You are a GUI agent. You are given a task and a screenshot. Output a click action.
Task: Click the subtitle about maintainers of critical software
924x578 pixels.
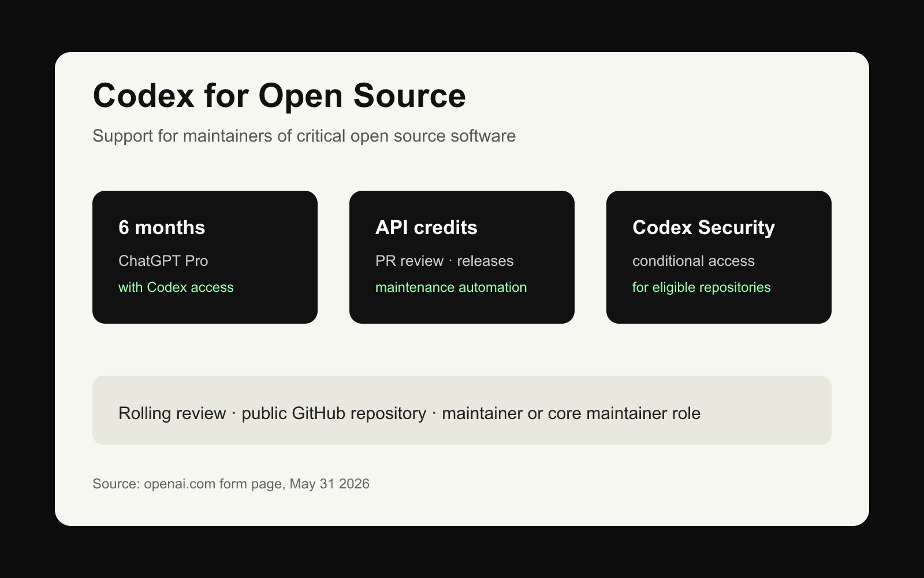point(304,136)
